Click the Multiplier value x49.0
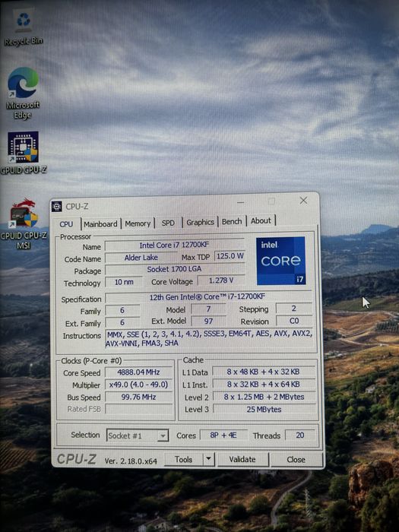The image size is (399, 532). click(x=138, y=385)
